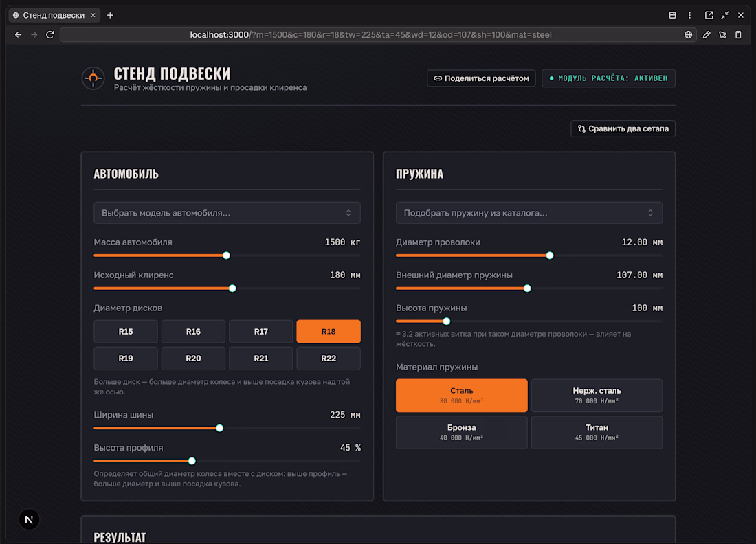756x544 pixels.
Task: Click the open-in-new-window icon in the title bar
Action: pyautogui.click(x=709, y=15)
